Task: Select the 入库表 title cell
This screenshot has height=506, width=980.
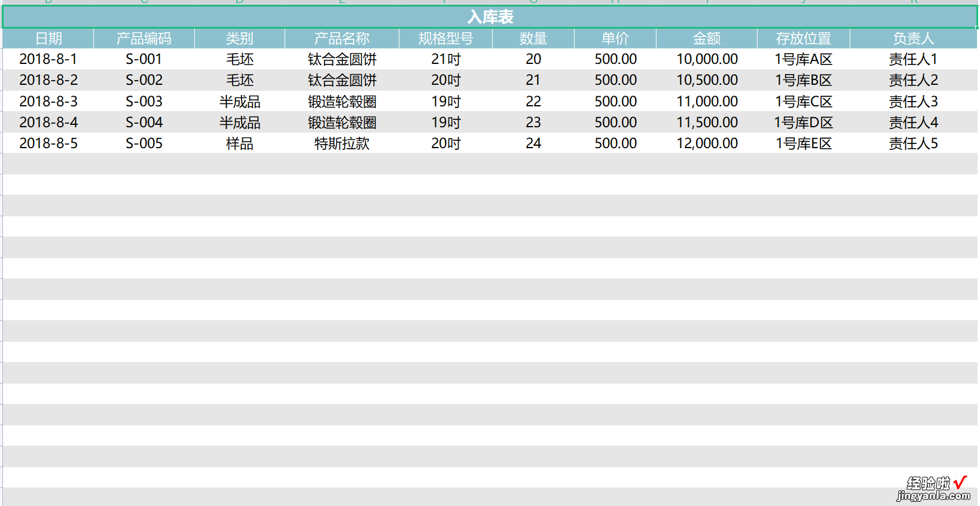Action: 490,17
